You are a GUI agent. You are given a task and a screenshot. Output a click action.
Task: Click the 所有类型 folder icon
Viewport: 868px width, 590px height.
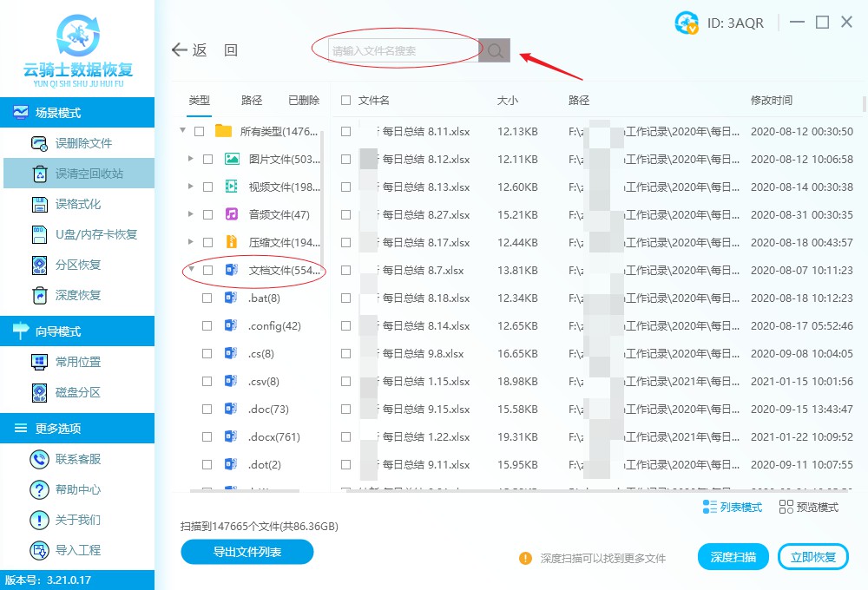(x=223, y=131)
